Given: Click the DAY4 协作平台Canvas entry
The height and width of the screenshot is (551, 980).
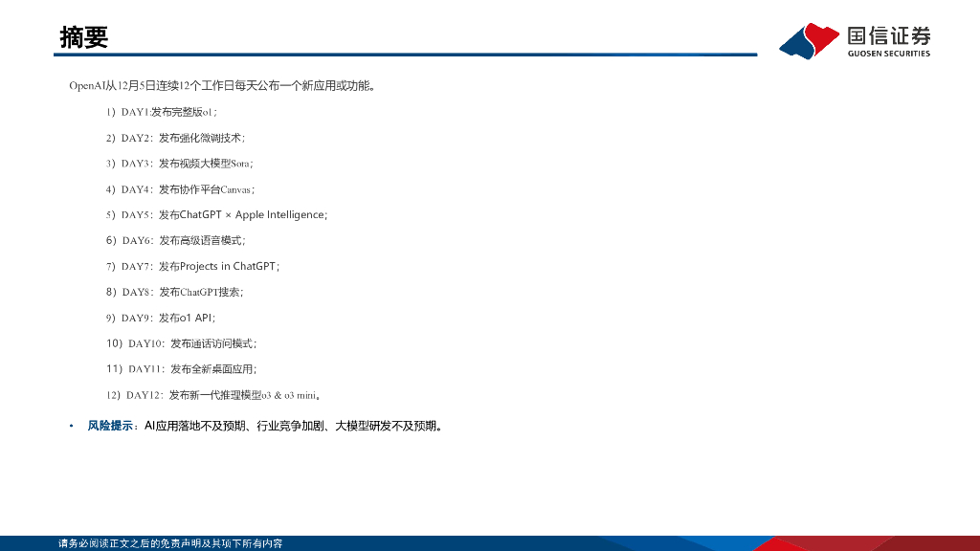Looking at the screenshot, I should [176, 189].
